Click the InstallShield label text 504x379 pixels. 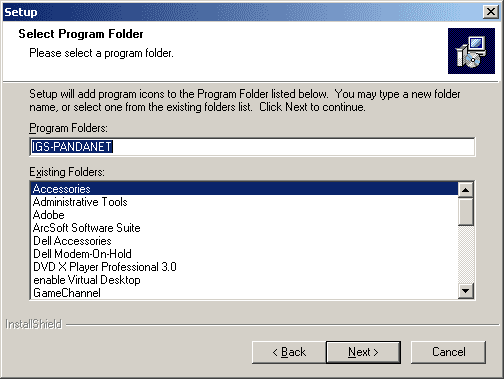click(x=34, y=324)
